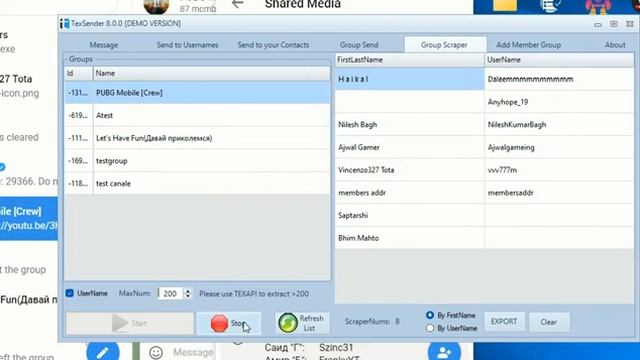Click the add member icon in Telegram
The width and height of the screenshot is (640, 360).
444,351
